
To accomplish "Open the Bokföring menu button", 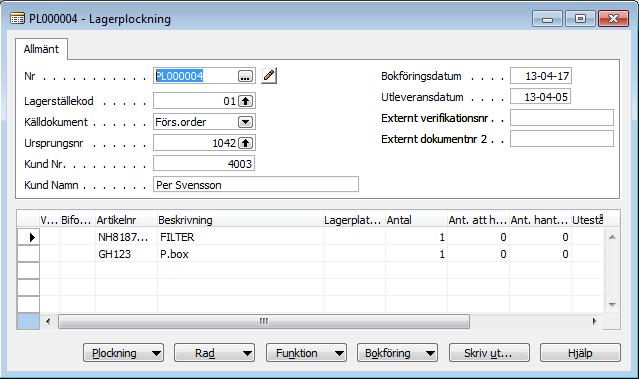I will pyautogui.click(x=397, y=353).
